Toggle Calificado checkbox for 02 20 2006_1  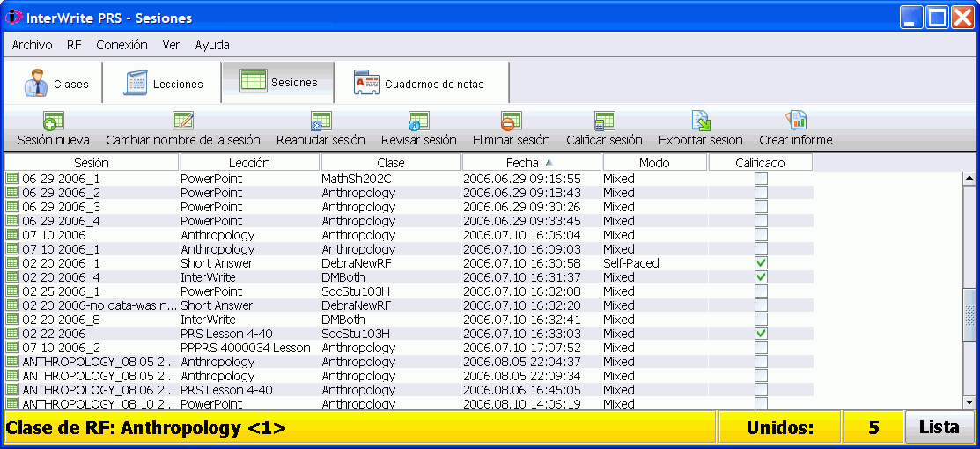[x=761, y=262]
